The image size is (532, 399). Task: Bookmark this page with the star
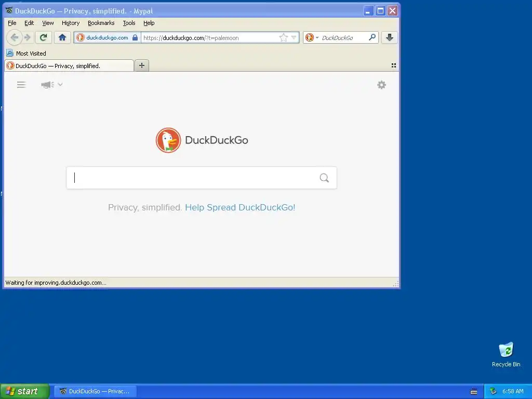tap(283, 37)
